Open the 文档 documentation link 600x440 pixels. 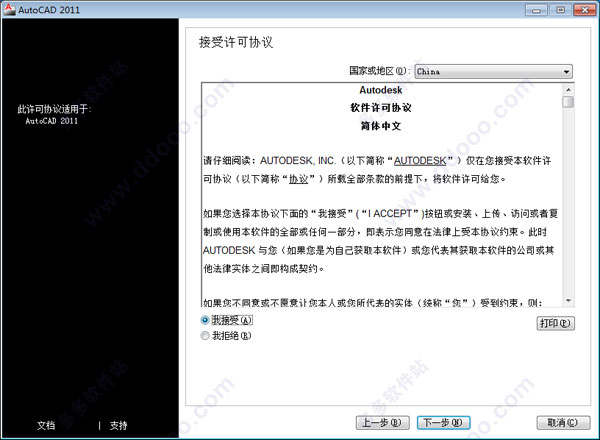tap(46, 425)
